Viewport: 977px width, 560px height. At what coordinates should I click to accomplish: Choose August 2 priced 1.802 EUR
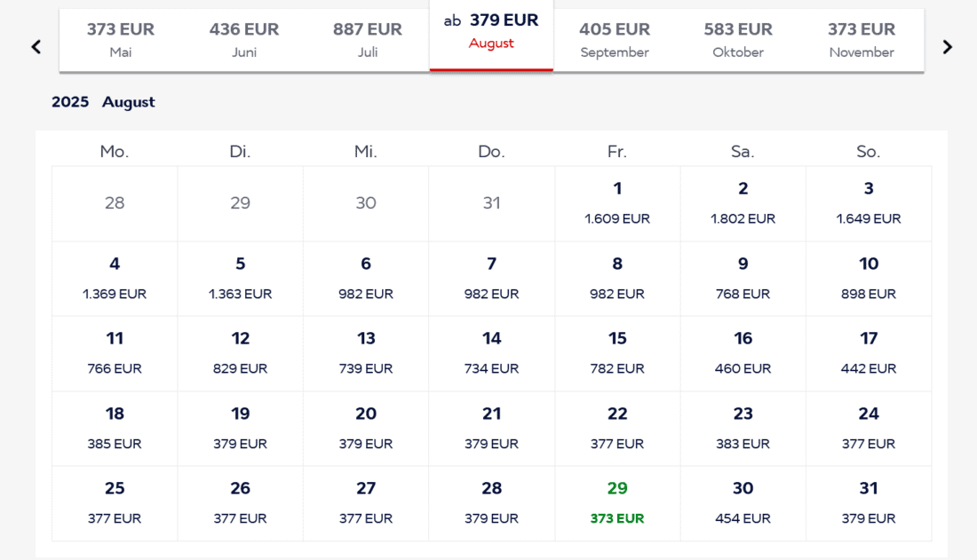743,203
